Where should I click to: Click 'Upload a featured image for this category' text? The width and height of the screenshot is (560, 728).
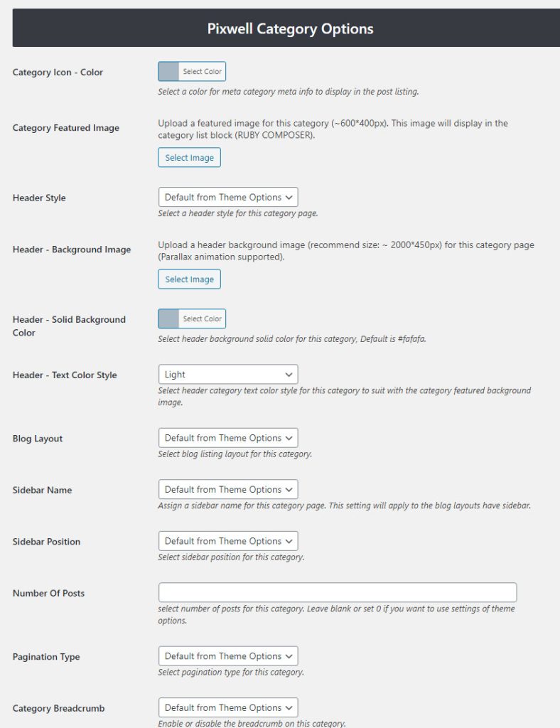[x=333, y=129]
